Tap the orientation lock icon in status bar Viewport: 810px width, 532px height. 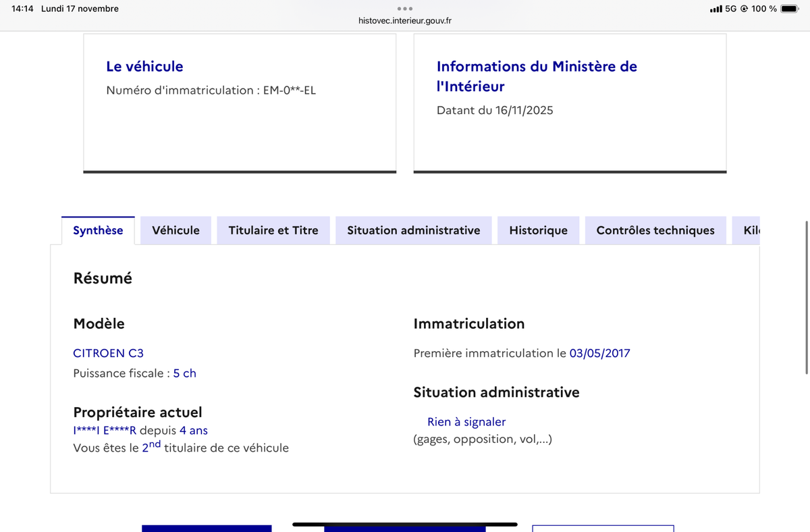pos(744,9)
